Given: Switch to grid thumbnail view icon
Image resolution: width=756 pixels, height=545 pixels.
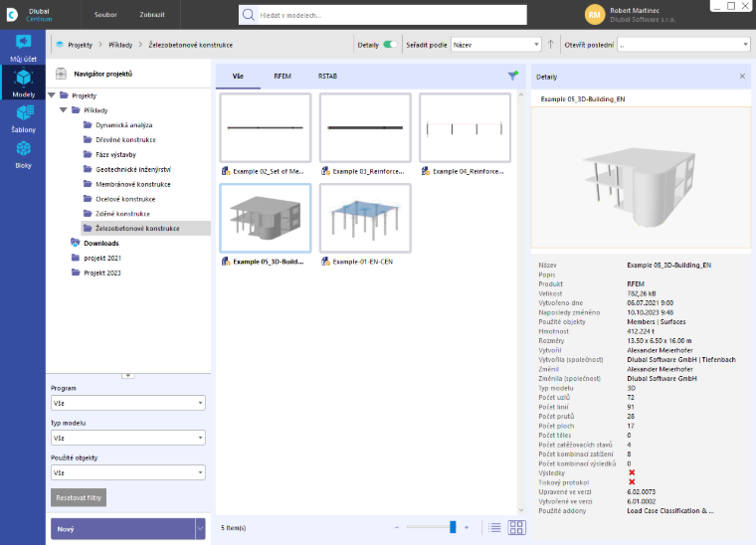Looking at the screenshot, I should [516, 528].
